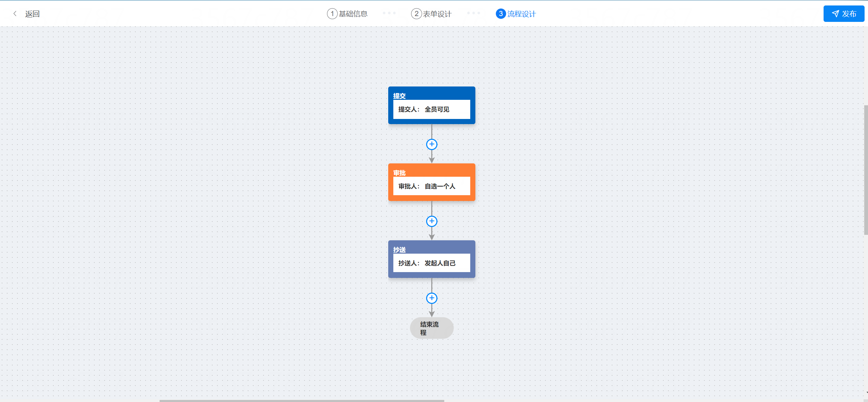Click the plus icon below the 提交 node
Viewport: 868px width, 402px height.
point(432,144)
